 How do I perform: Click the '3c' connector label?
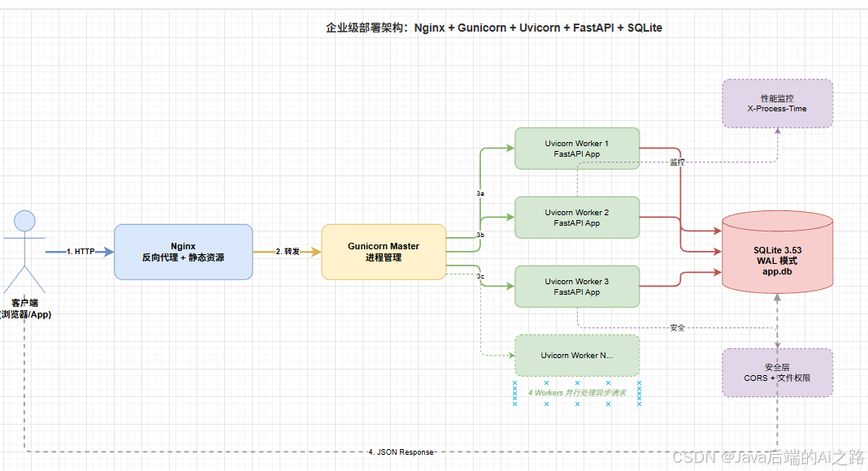[x=480, y=276]
